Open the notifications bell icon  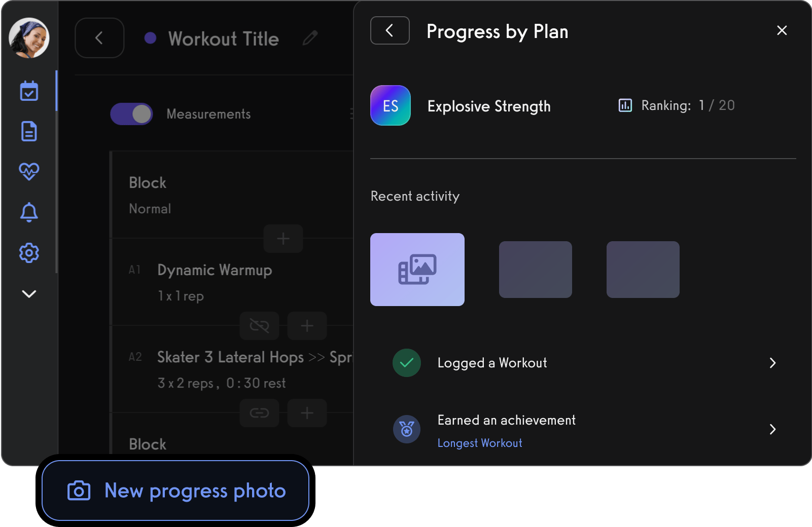coord(29,212)
